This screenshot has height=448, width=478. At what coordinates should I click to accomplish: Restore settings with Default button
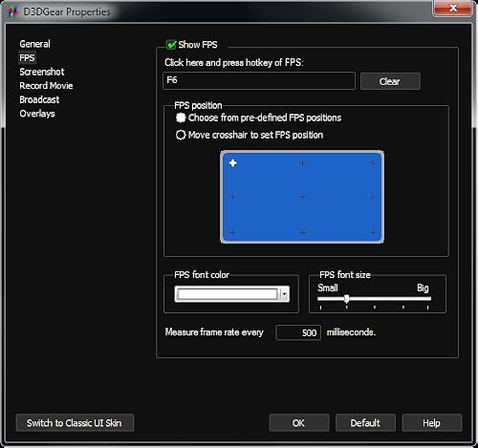365,423
